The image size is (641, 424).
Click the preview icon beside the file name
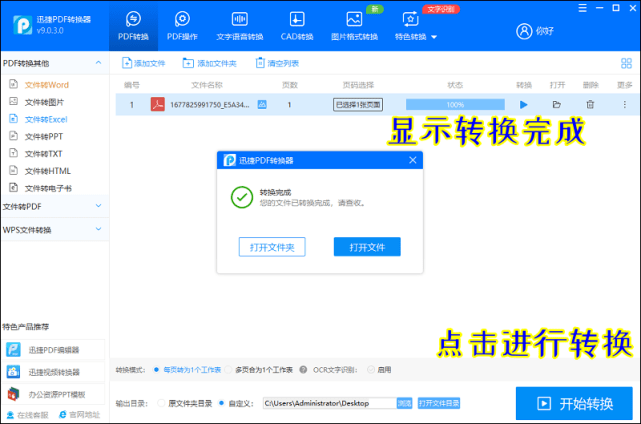coord(262,105)
